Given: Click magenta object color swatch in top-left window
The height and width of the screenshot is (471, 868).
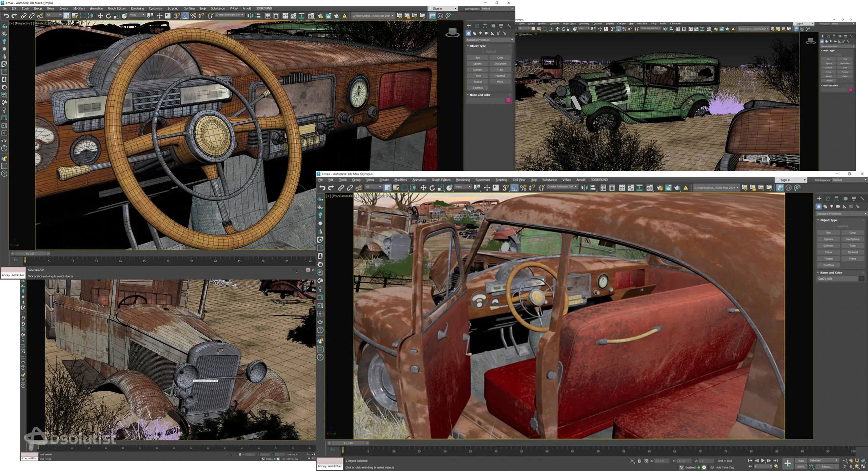Looking at the screenshot, I should (508, 101).
